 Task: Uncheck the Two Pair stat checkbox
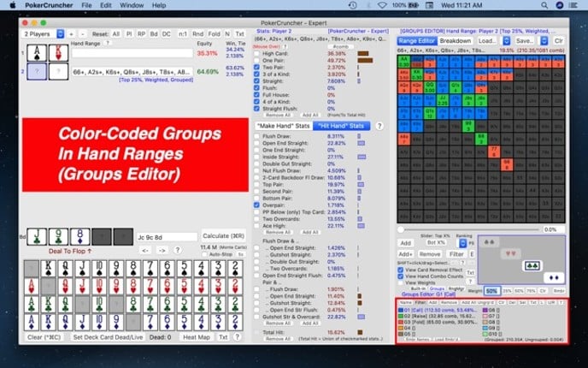[256, 68]
